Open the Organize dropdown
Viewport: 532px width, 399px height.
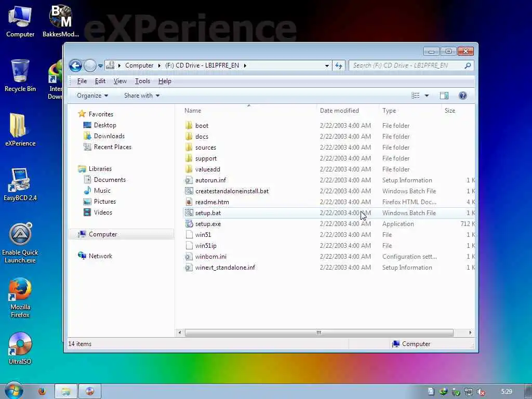coord(92,96)
